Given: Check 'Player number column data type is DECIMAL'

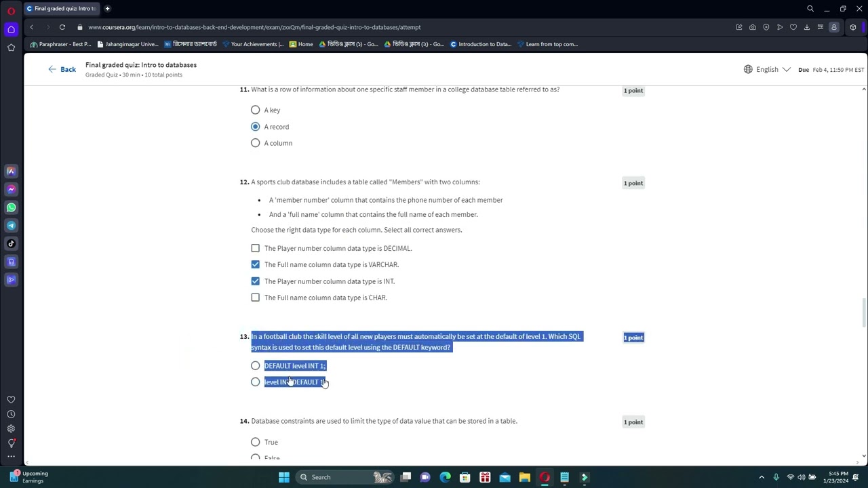Looking at the screenshot, I should click(255, 248).
